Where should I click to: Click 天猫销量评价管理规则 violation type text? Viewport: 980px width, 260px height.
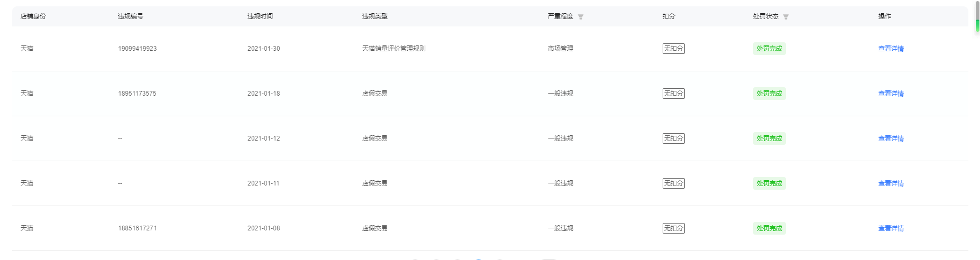coord(394,49)
